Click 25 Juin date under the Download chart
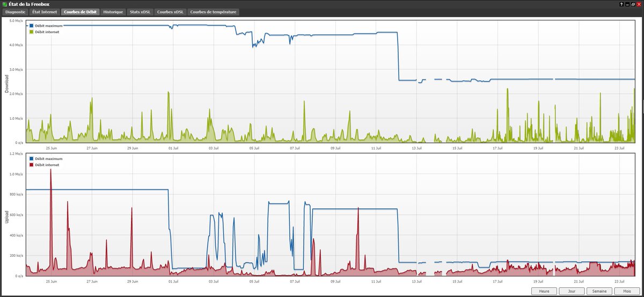This screenshot has width=644, height=297. coord(52,148)
